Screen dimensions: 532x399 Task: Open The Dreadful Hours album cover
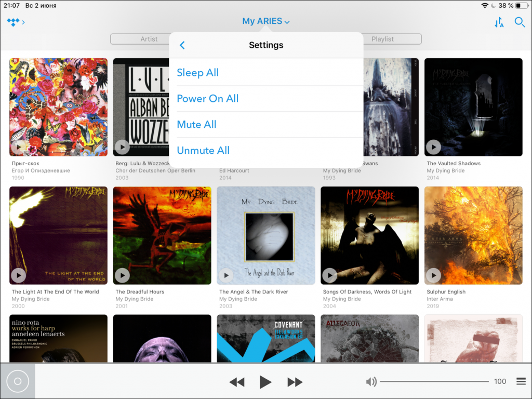(162, 235)
